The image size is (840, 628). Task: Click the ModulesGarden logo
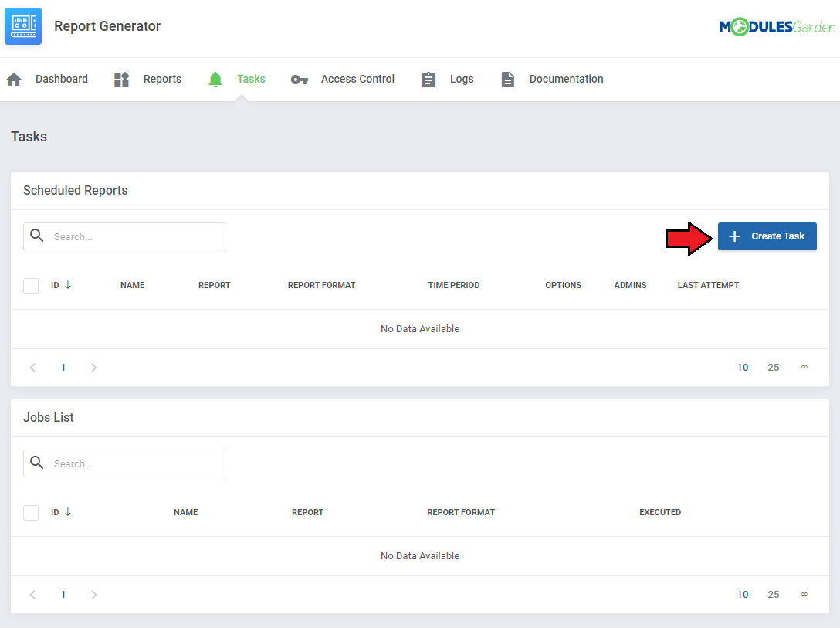tap(777, 27)
